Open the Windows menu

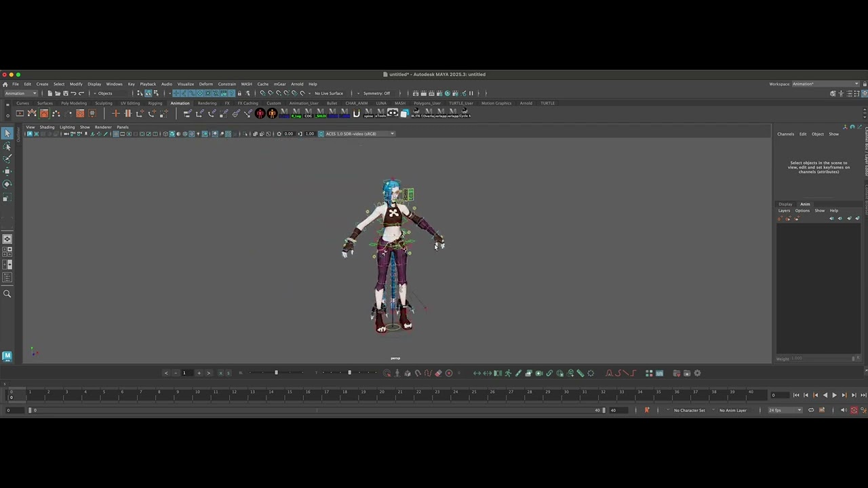tap(114, 84)
